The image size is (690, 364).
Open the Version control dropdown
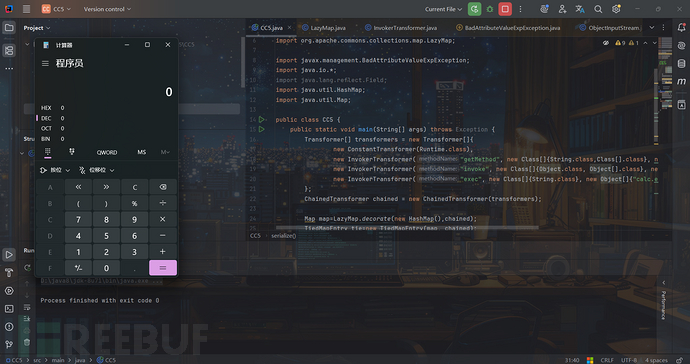[x=107, y=9]
